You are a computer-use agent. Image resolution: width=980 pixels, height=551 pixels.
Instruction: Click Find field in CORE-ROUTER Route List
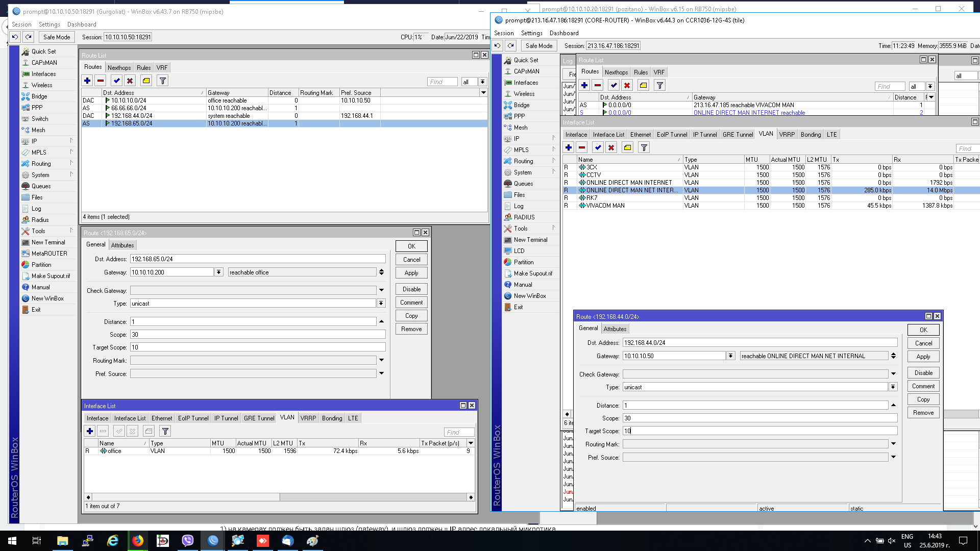click(890, 87)
